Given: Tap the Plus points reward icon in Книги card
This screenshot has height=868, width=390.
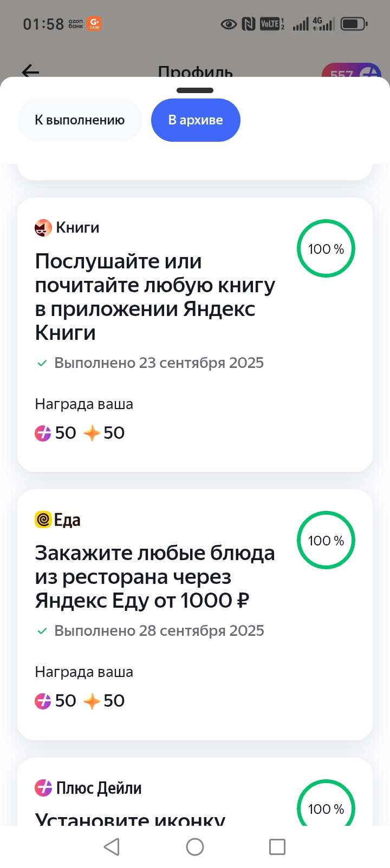Looking at the screenshot, I should point(43,433).
